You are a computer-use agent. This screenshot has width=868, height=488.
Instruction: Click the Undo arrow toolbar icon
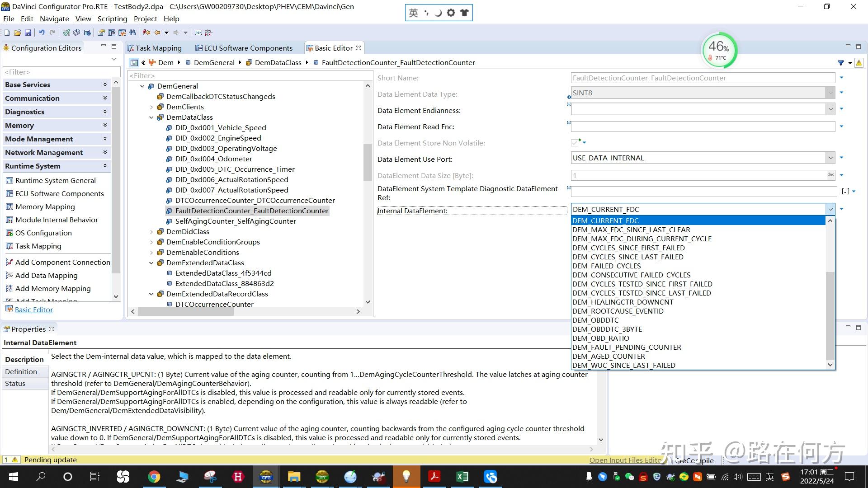42,33
